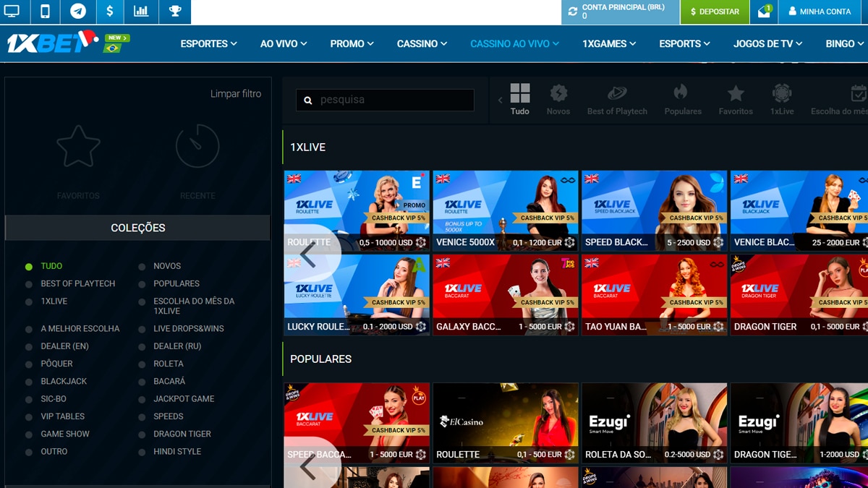
Task: Open the Favoritos star in the sidebar
Action: coord(78,147)
